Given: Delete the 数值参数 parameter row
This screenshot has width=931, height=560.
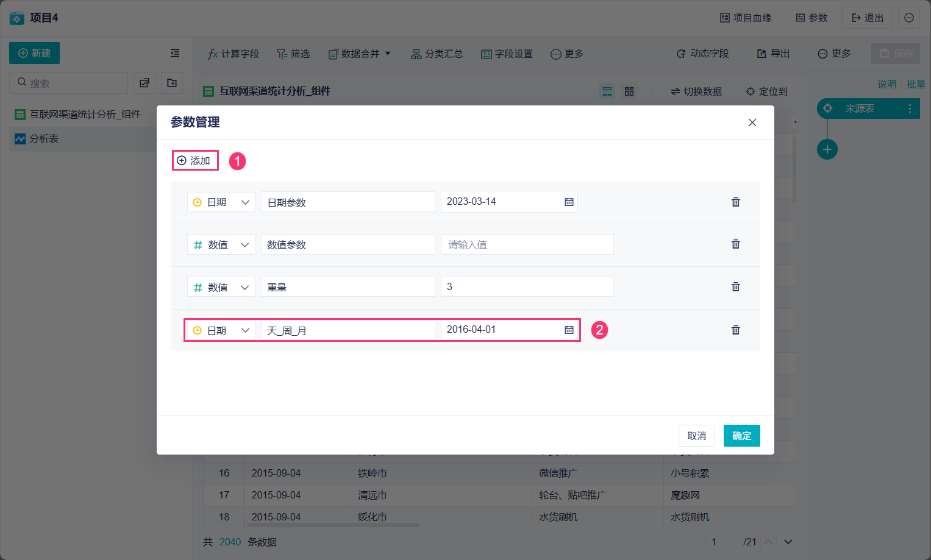Looking at the screenshot, I should click(x=735, y=244).
